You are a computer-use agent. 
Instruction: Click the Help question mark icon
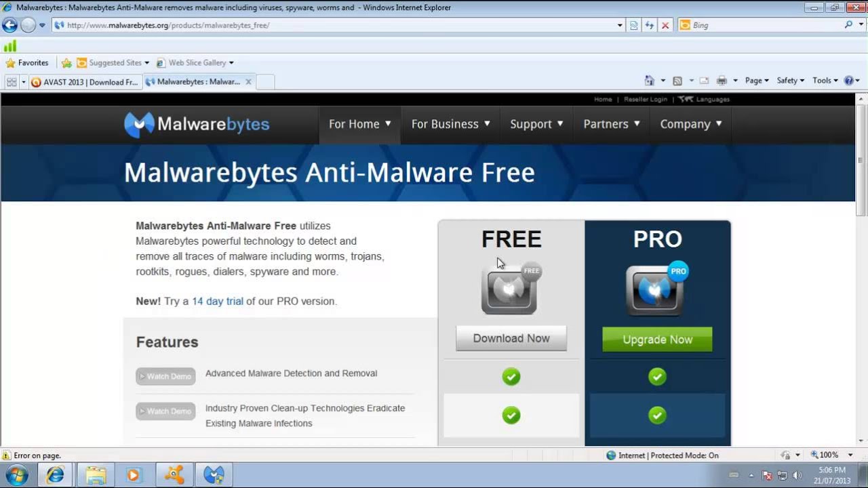(848, 81)
